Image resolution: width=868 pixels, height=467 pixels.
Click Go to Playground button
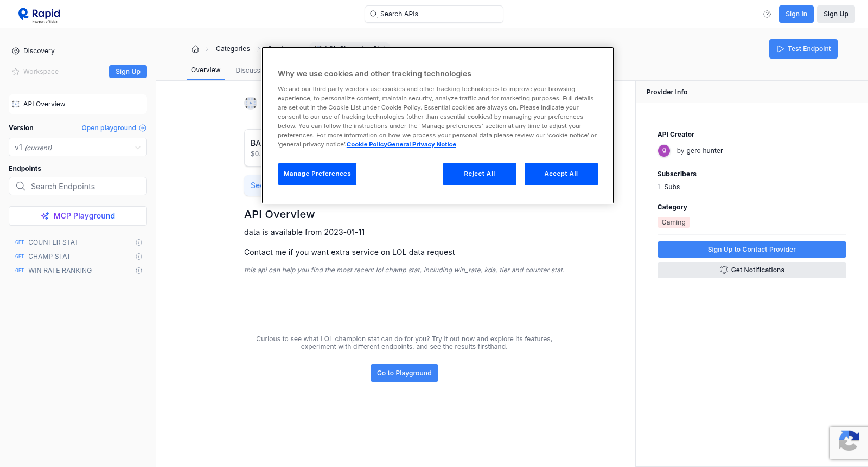404,373
